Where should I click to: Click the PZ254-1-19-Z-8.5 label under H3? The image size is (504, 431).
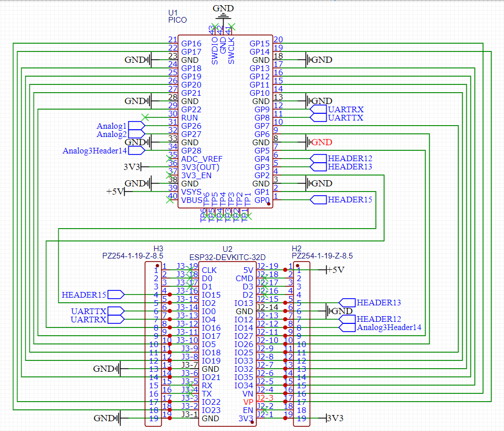[x=133, y=256]
